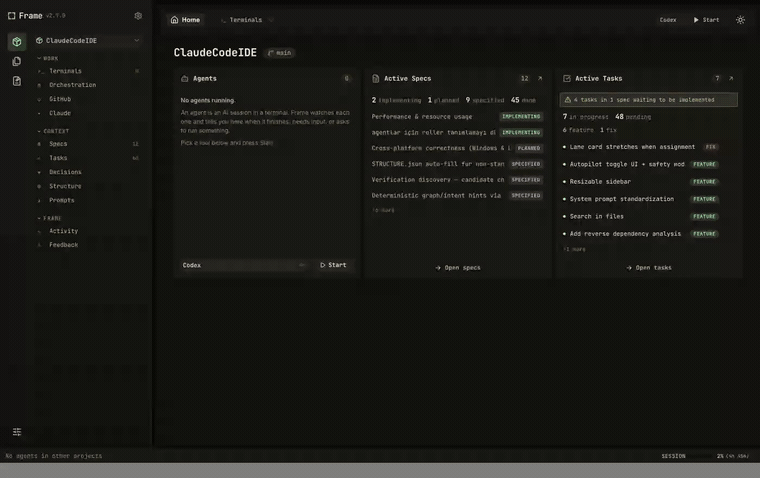Open the Lane card stretches task
Image resolution: width=760 pixels, height=478 pixels.
click(x=641, y=147)
